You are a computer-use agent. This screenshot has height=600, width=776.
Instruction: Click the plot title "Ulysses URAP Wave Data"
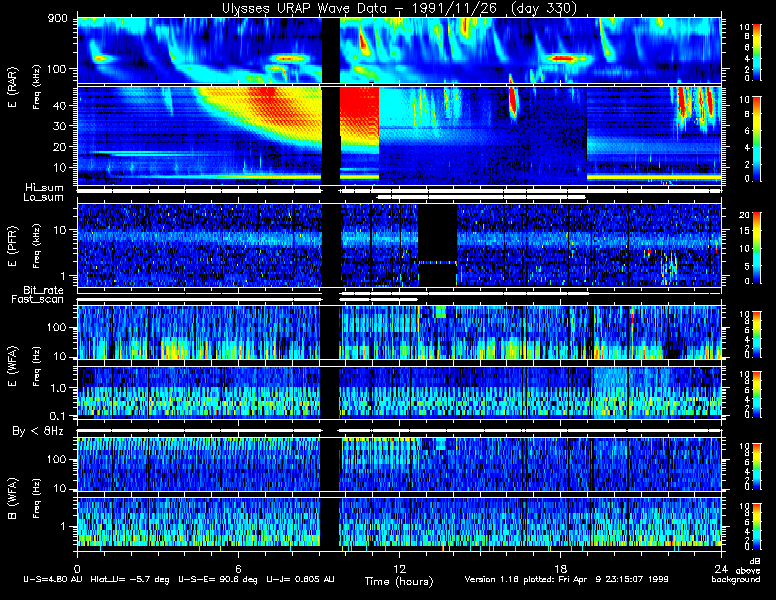click(307, 8)
